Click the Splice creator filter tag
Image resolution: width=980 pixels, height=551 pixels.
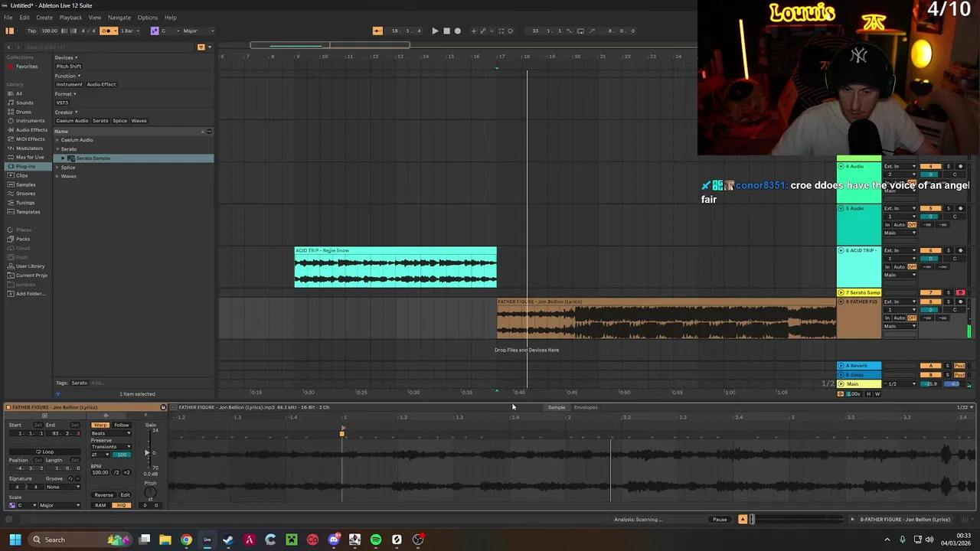119,121
